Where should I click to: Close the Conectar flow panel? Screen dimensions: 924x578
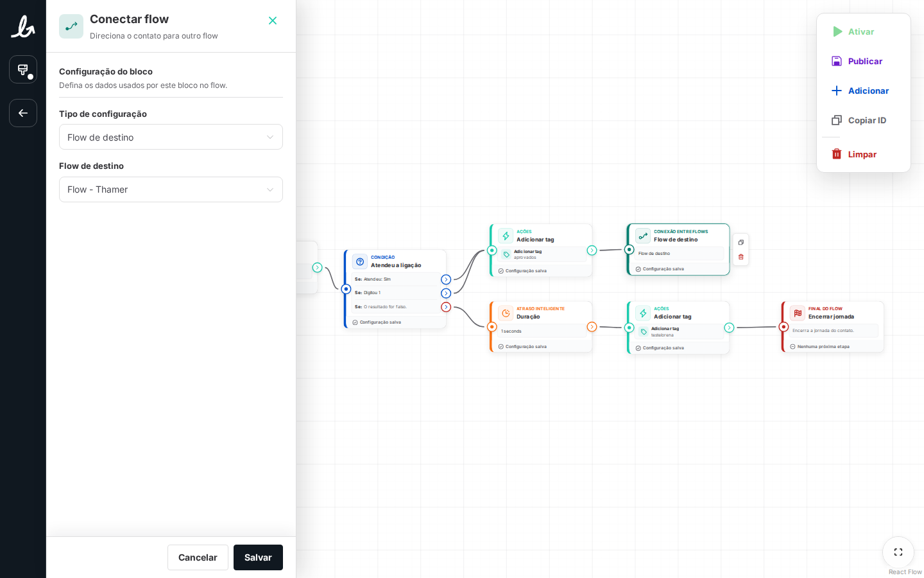273,21
